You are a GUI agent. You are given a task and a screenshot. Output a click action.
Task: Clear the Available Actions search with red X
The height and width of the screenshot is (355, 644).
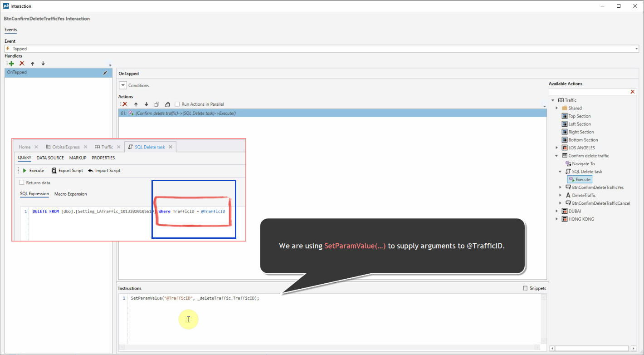pos(633,92)
